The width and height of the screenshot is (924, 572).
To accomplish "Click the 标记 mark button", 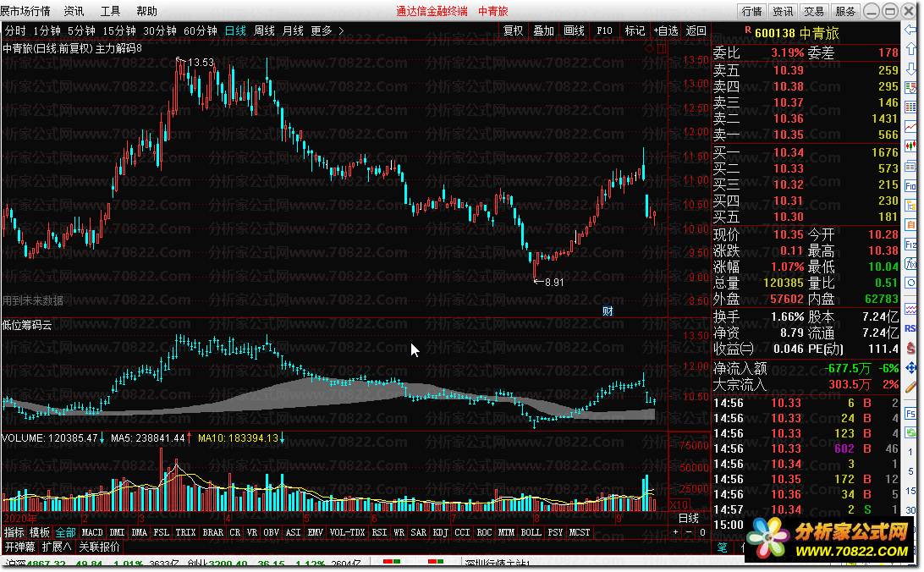I will coord(635,30).
